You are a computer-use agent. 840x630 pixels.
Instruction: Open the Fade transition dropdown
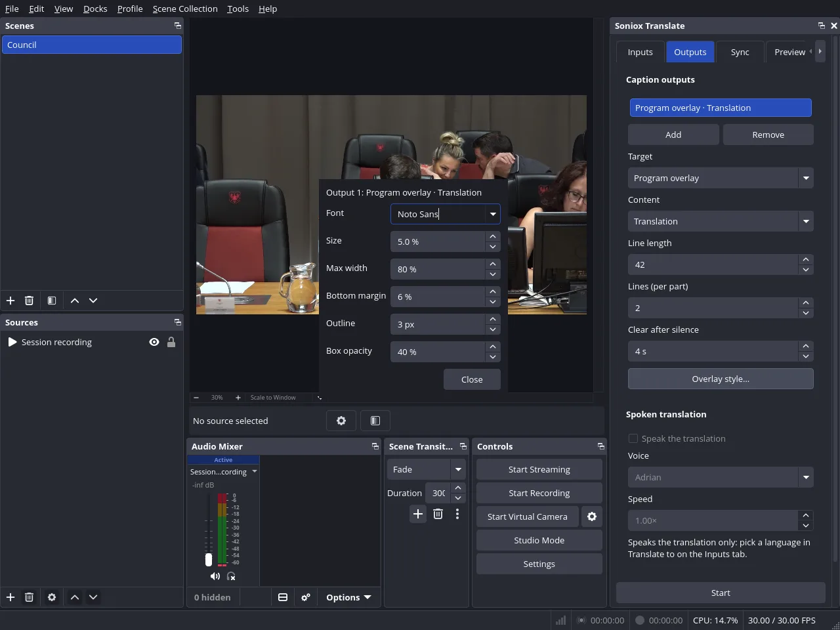click(426, 469)
